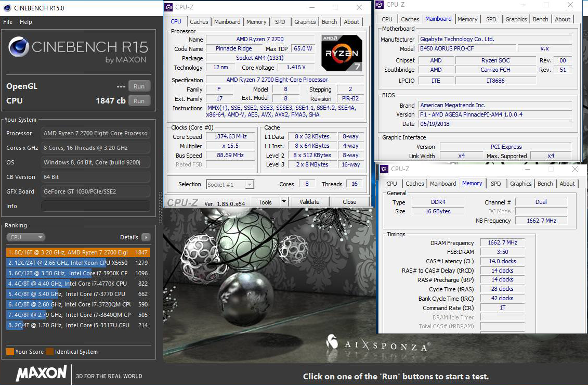Image resolution: width=588 pixels, height=385 pixels.
Task: Click the CPU-Z icon of Memory window title
Action: (x=384, y=169)
